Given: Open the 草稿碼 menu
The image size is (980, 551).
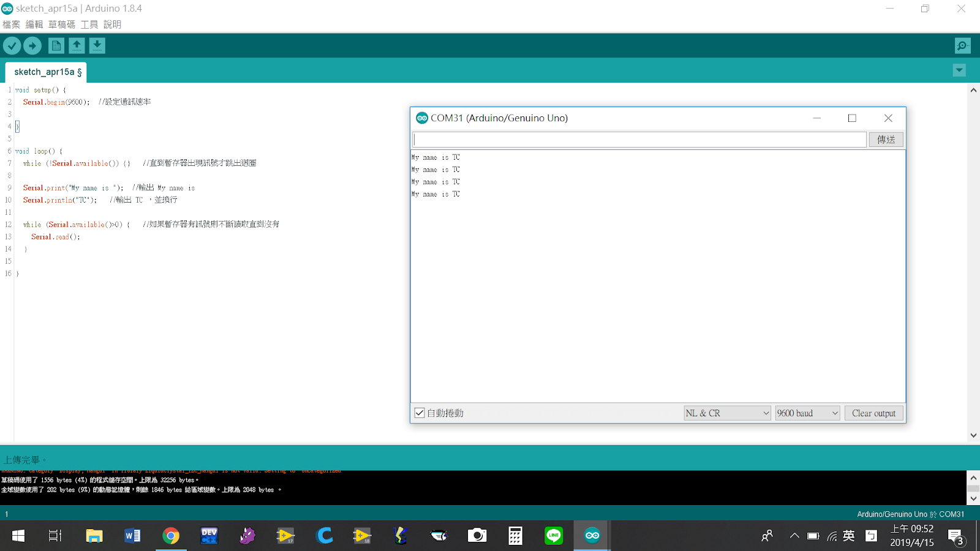Looking at the screenshot, I should pos(62,24).
